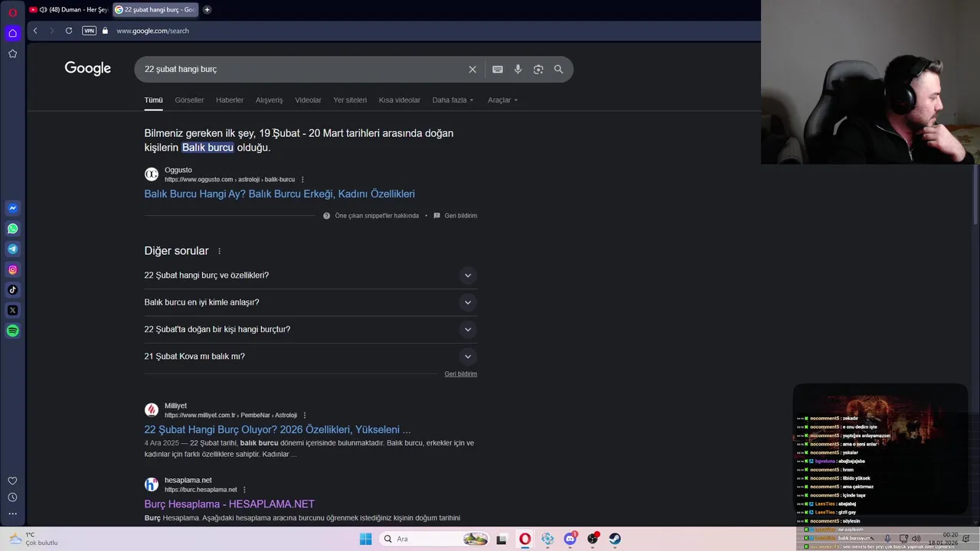Select the Tümü search tab
Image resolution: width=980 pixels, height=551 pixels.
coord(153,100)
